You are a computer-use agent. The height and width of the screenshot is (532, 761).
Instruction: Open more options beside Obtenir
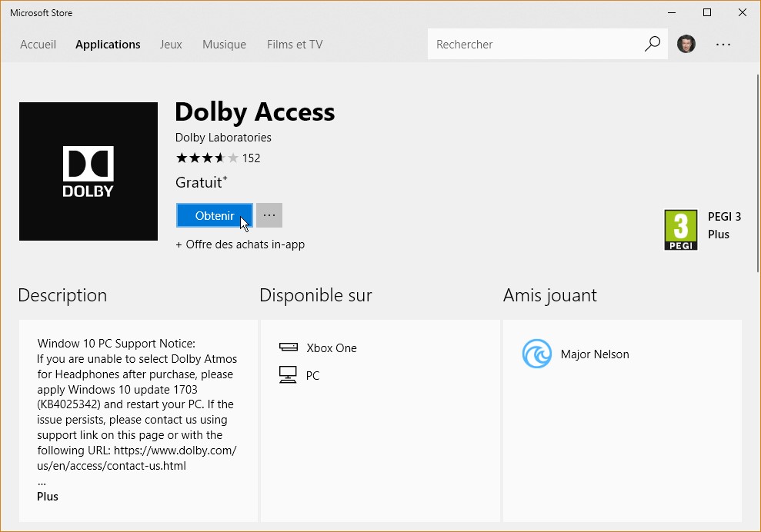(269, 215)
